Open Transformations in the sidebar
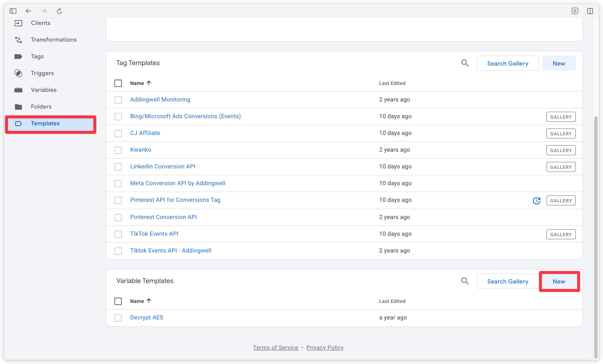Viewport: 603px width, 364px height. click(54, 40)
